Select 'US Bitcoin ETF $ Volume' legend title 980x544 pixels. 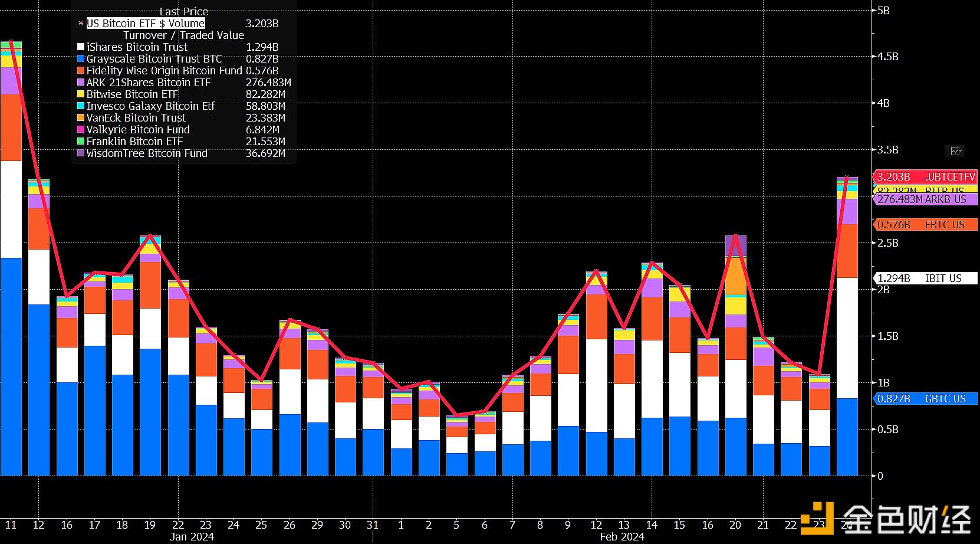click(146, 23)
